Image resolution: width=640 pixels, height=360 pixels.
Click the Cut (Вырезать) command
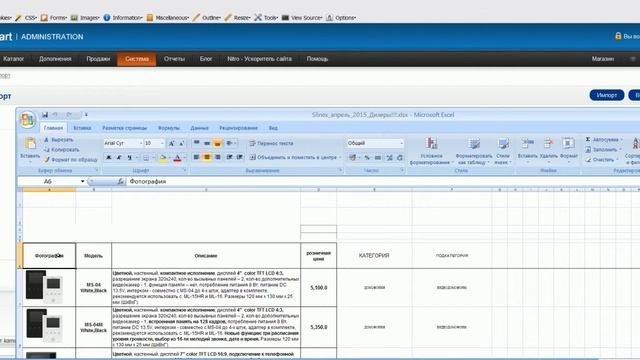[x=59, y=140]
